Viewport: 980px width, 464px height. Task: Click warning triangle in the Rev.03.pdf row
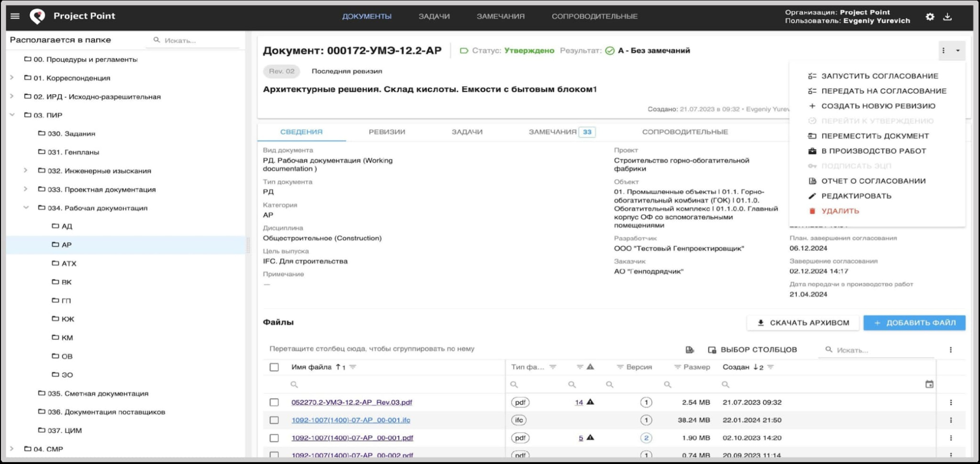tap(590, 402)
